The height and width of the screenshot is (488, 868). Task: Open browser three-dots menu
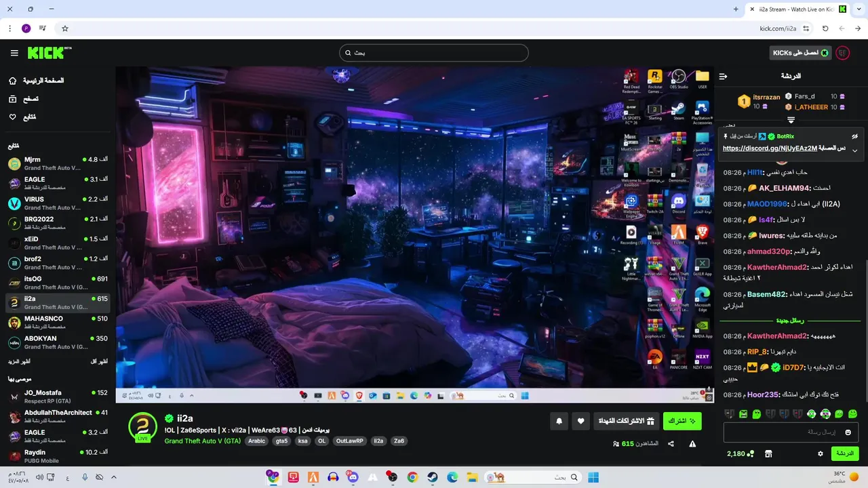coord(10,28)
